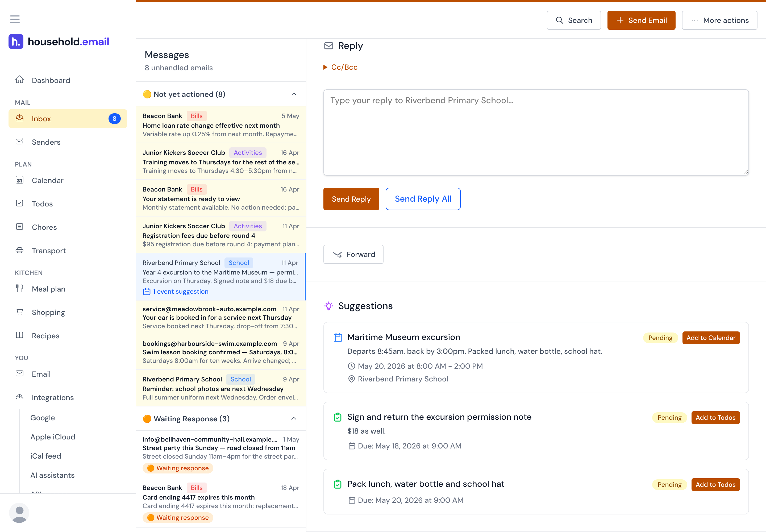Click the Senders envelope icon
This screenshot has height=532, width=766.
tap(20, 142)
